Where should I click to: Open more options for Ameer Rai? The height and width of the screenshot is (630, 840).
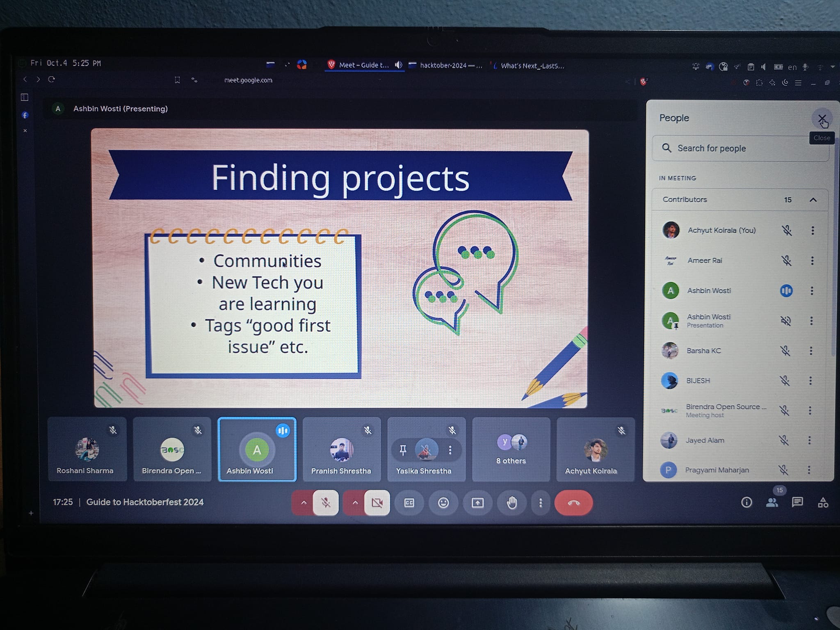click(812, 260)
